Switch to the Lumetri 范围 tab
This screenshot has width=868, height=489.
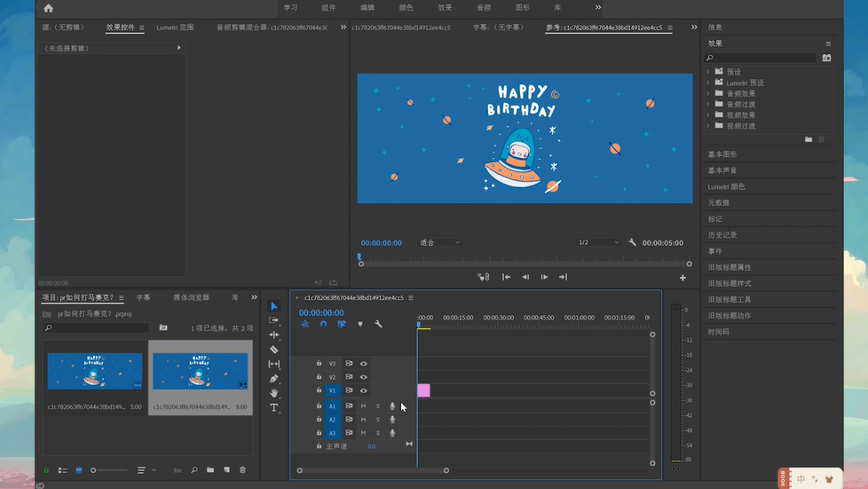click(x=175, y=28)
